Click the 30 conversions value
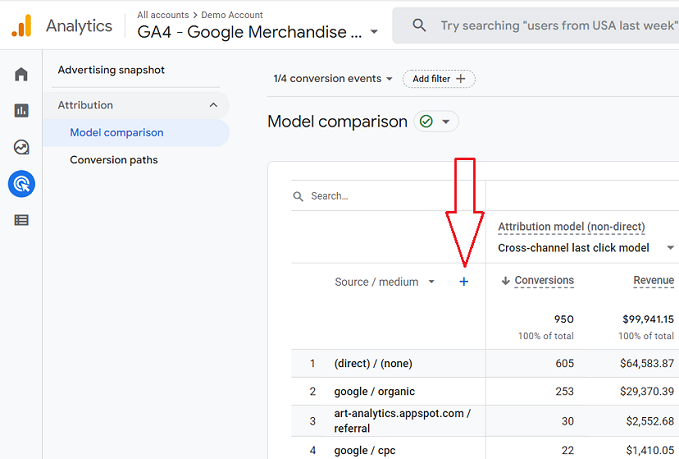679x459 pixels. click(x=568, y=421)
